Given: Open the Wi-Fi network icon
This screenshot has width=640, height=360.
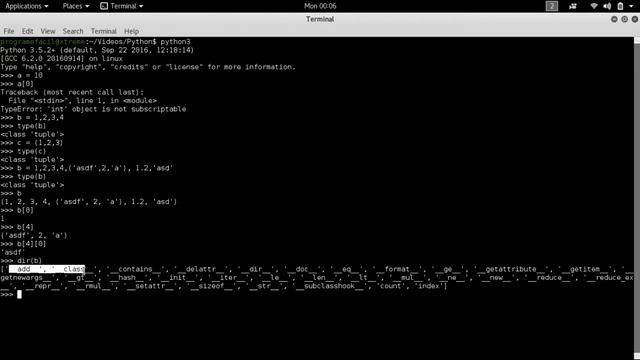Looking at the screenshot, I should (594, 6).
